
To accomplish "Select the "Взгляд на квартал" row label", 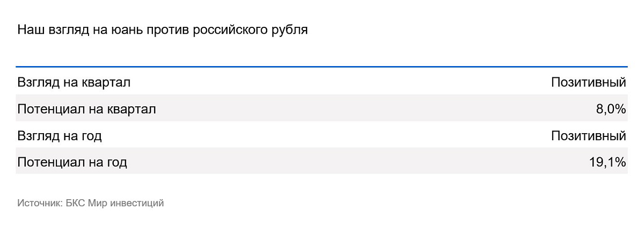I will [x=74, y=83].
